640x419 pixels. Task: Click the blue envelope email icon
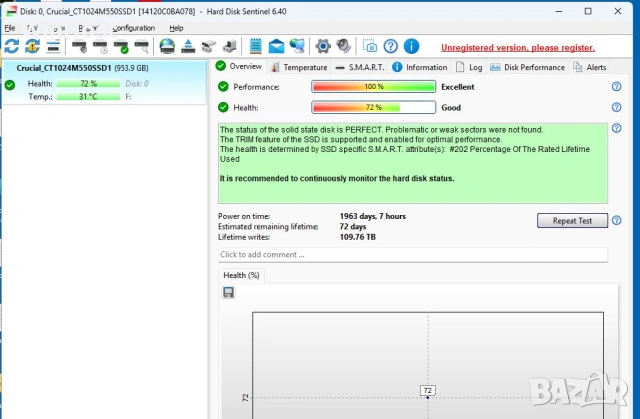coord(276,46)
